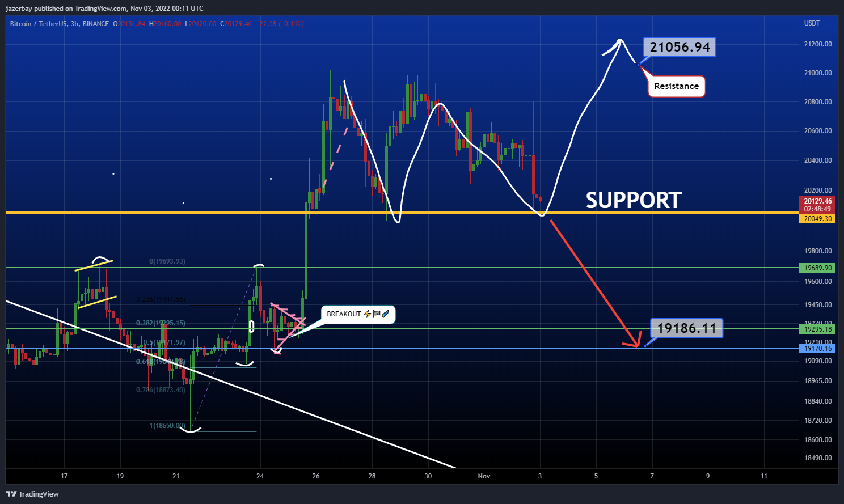The width and height of the screenshot is (844, 504).
Task: Click the date 5 on time axis
Action: pyautogui.click(x=596, y=476)
